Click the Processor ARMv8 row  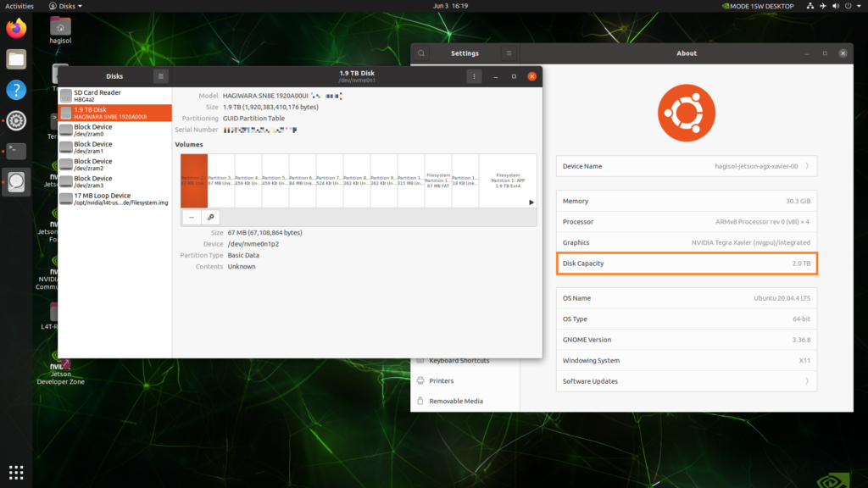687,222
